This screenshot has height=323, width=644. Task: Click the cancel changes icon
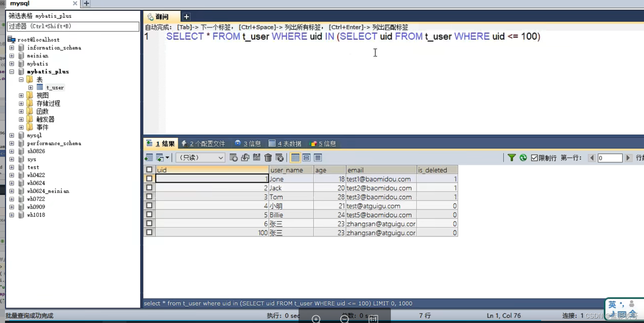280,158
